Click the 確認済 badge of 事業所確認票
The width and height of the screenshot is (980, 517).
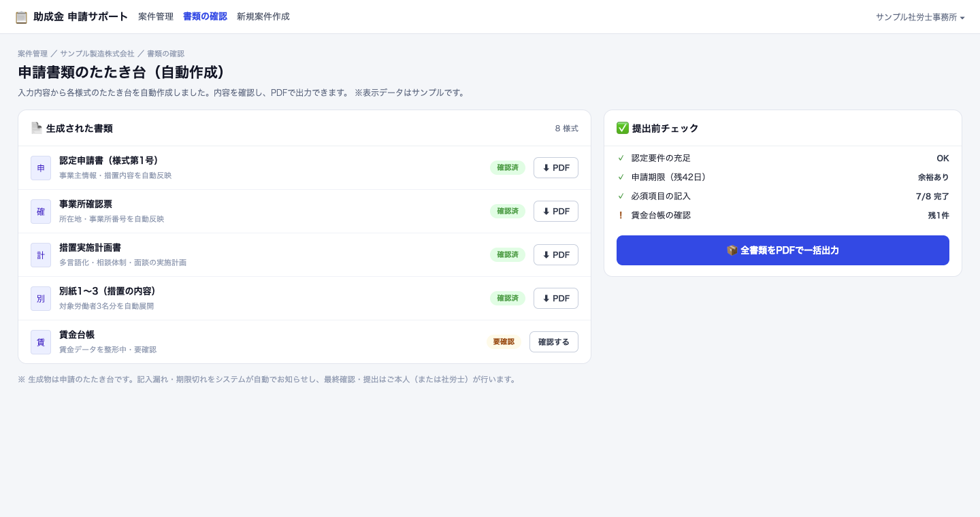coord(508,212)
